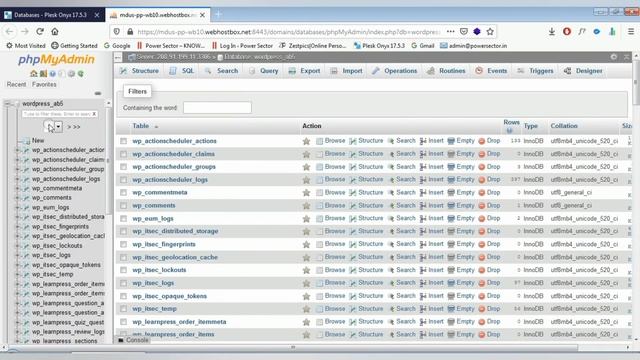Click Browse icon for wp_itsec_fingerprints

pos(320,244)
